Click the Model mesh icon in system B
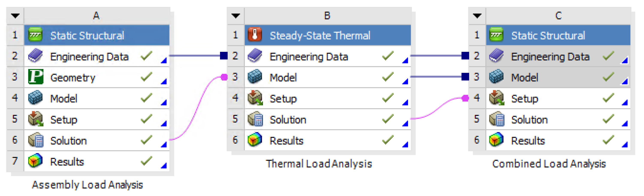Image resolution: width=644 pixels, height=196 pixels. point(254,77)
